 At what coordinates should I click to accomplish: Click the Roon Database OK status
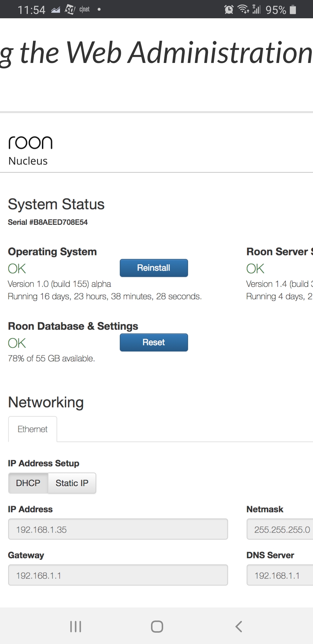[17, 343]
